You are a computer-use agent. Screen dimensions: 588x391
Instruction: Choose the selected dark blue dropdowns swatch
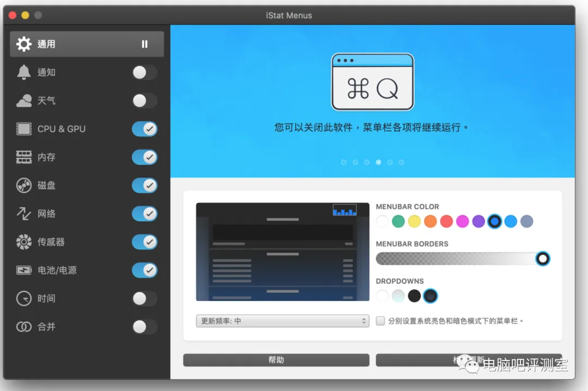pos(431,296)
